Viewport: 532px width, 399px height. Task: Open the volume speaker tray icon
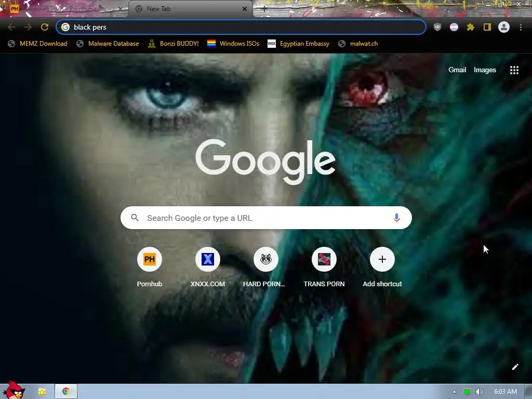point(479,392)
